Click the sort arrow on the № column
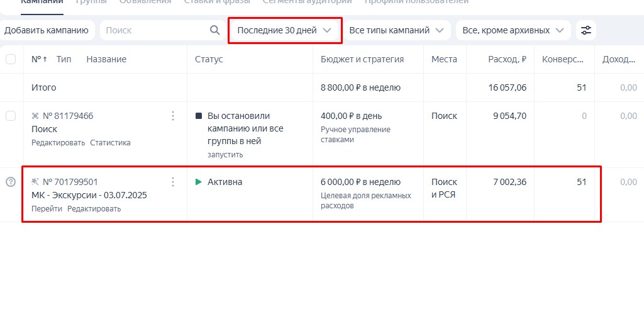Image resolution: width=644 pixels, height=331 pixels. (45, 59)
